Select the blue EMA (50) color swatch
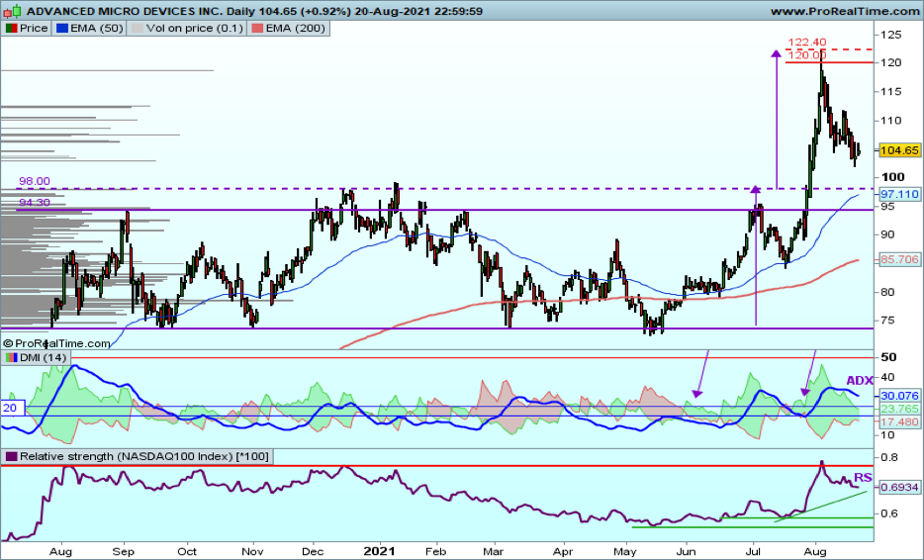924x560 pixels. pos(62,29)
